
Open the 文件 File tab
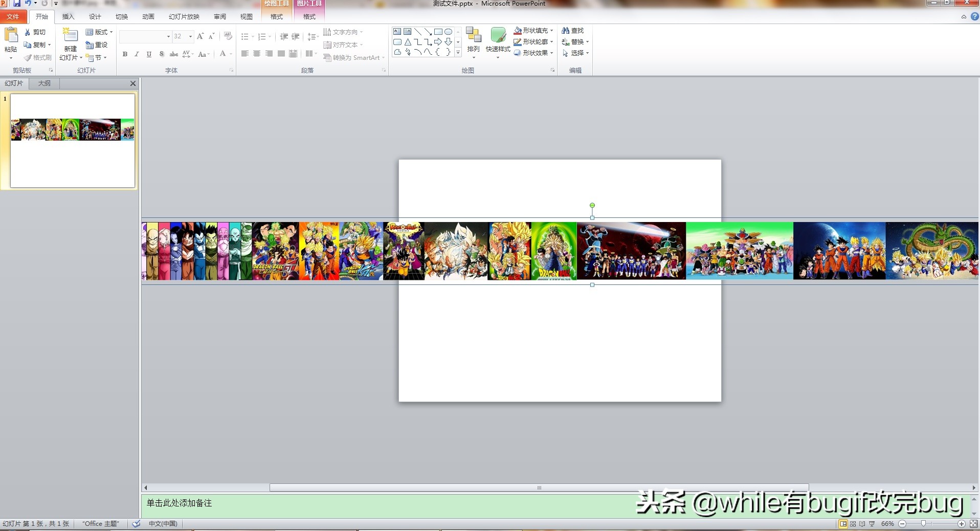tap(13, 17)
